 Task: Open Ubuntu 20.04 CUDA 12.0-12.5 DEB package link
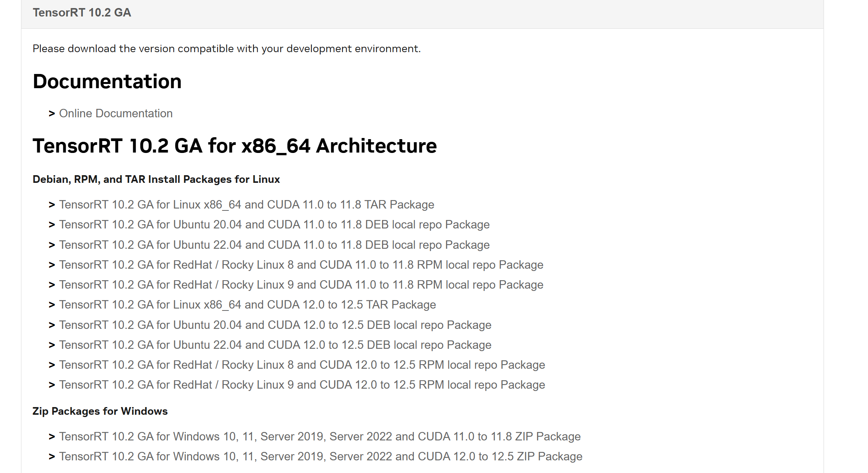pyautogui.click(x=275, y=325)
